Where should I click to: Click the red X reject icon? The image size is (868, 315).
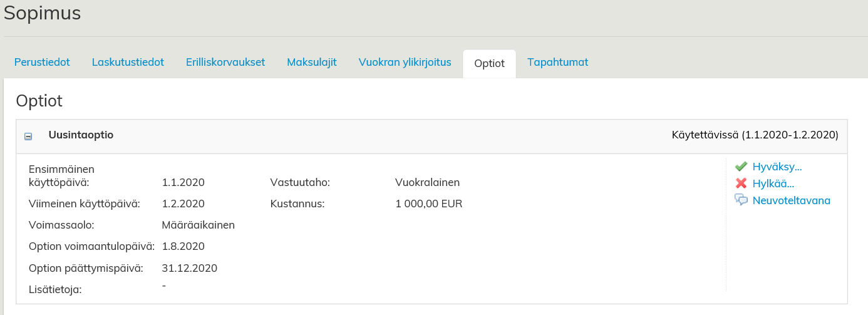point(741,183)
